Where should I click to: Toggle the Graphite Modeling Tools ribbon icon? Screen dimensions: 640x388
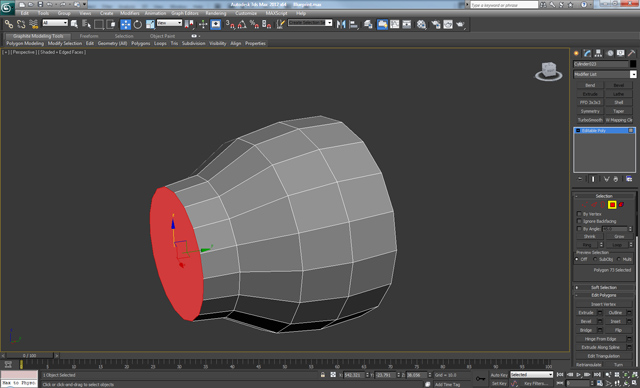click(382, 24)
